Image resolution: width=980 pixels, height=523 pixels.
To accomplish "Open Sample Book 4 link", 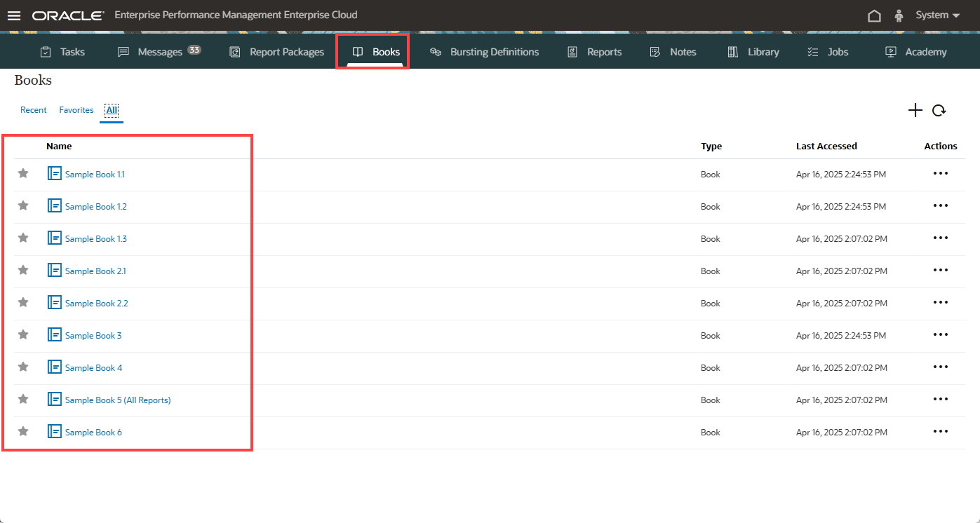I will click(x=94, y=368).
